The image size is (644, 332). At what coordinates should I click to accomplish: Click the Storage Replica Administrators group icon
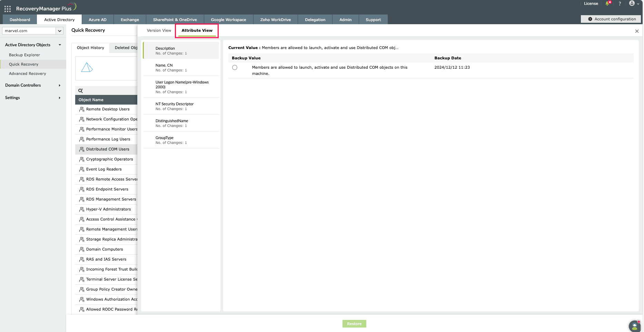(x=82, y=240)
